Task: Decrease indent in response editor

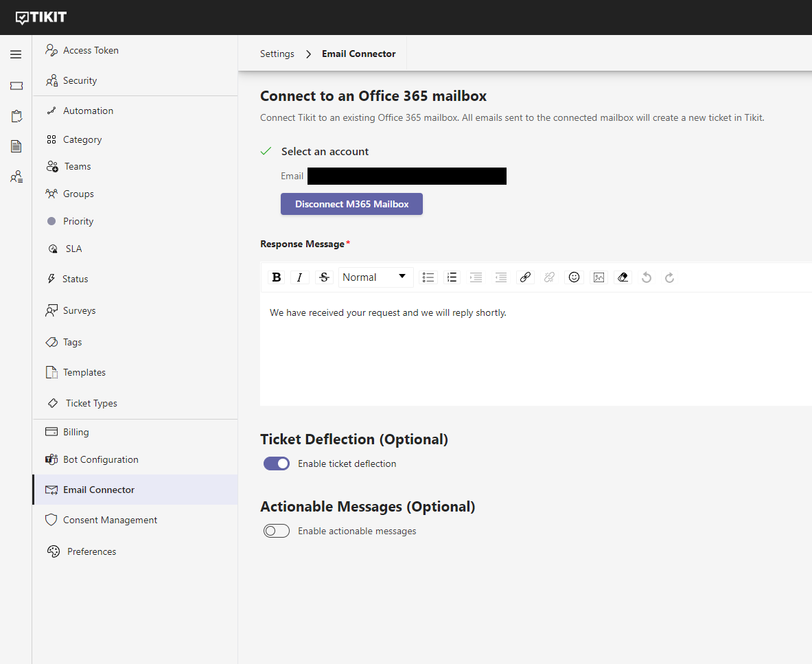Action: [x=501, y=277]
